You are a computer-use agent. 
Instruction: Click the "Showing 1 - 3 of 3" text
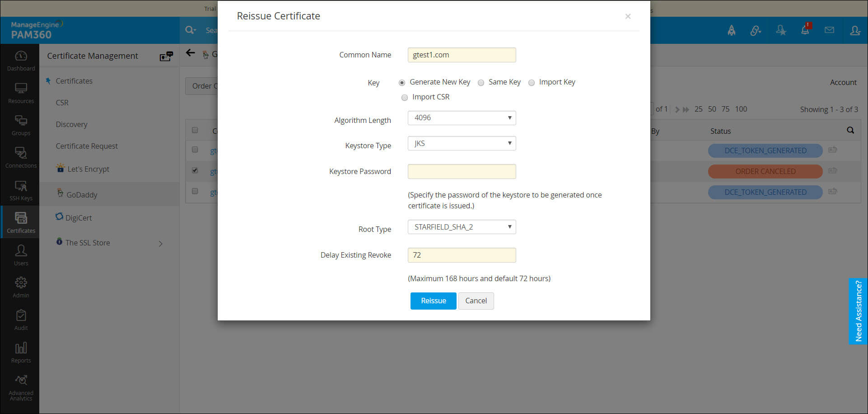pos(829,109)
